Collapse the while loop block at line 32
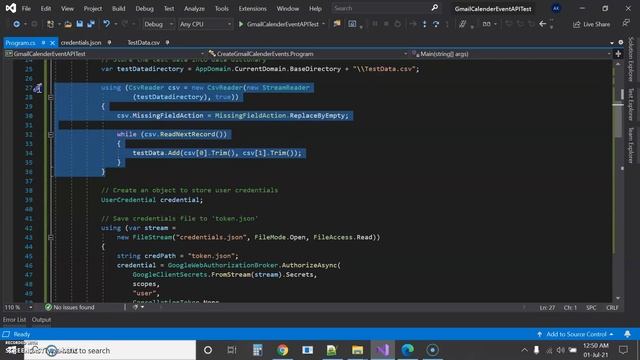This screenshot has width=640, height=360. click(x=51, y=134)
